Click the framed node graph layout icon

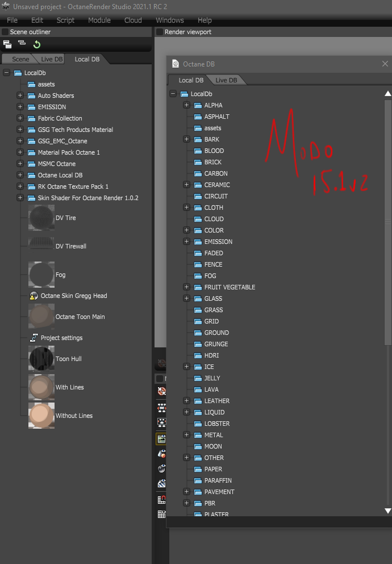click(162, 422)
